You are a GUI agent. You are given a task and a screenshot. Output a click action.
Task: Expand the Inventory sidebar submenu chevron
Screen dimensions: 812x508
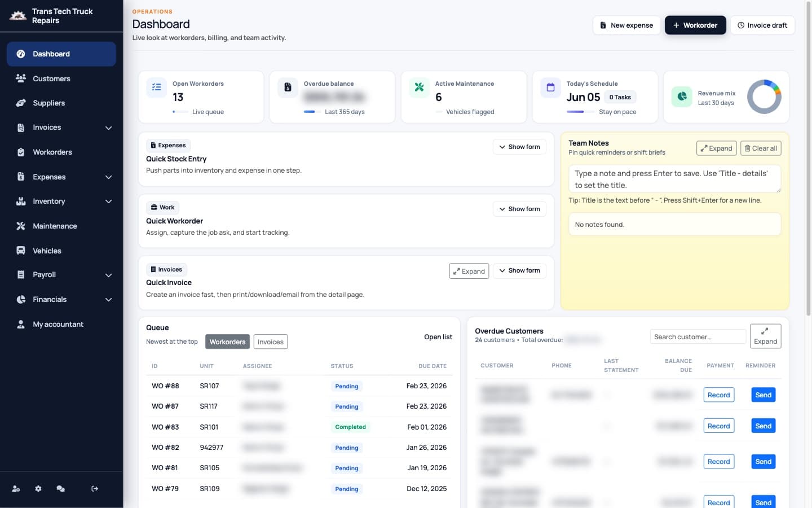pyautogui.click(x=109, y=202)
